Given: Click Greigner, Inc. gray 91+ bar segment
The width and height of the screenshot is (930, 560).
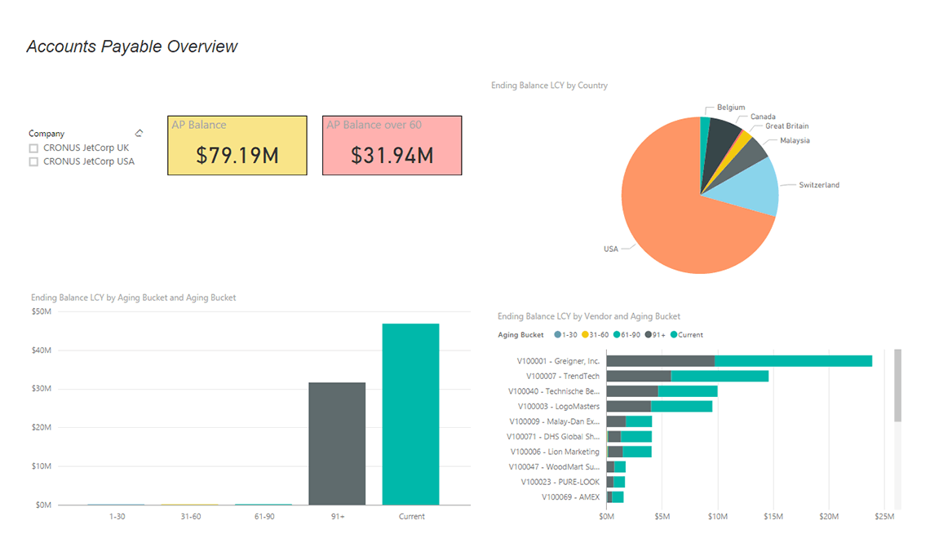Looking at the screenshot, I should point(661,361).
